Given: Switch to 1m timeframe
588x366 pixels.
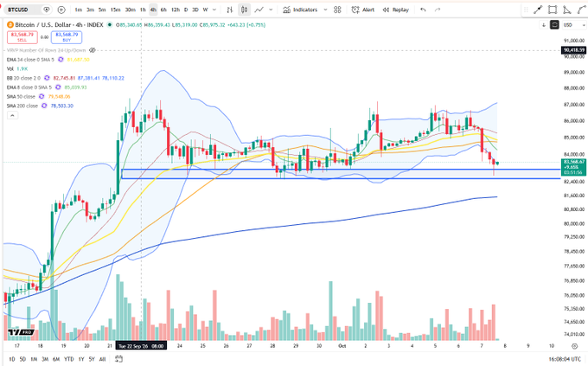Looking at the screenshot, I should [78, 10].
